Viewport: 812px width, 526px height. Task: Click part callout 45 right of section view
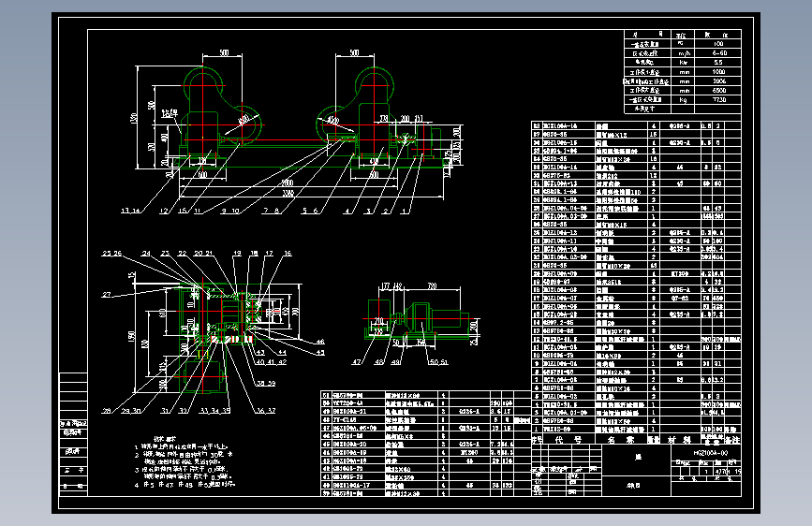320,353
